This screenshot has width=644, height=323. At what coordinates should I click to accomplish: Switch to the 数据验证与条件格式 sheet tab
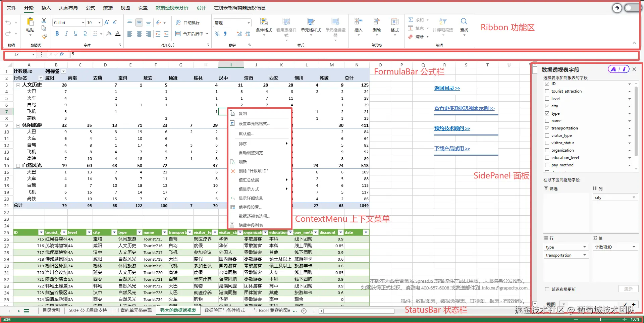(x=225, y=311)
